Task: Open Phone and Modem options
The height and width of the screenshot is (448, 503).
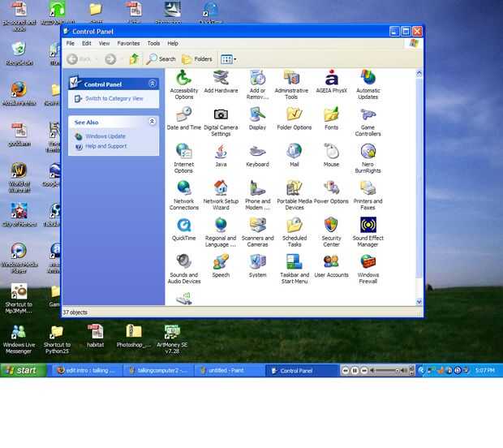Action: (x=257, y=195)
